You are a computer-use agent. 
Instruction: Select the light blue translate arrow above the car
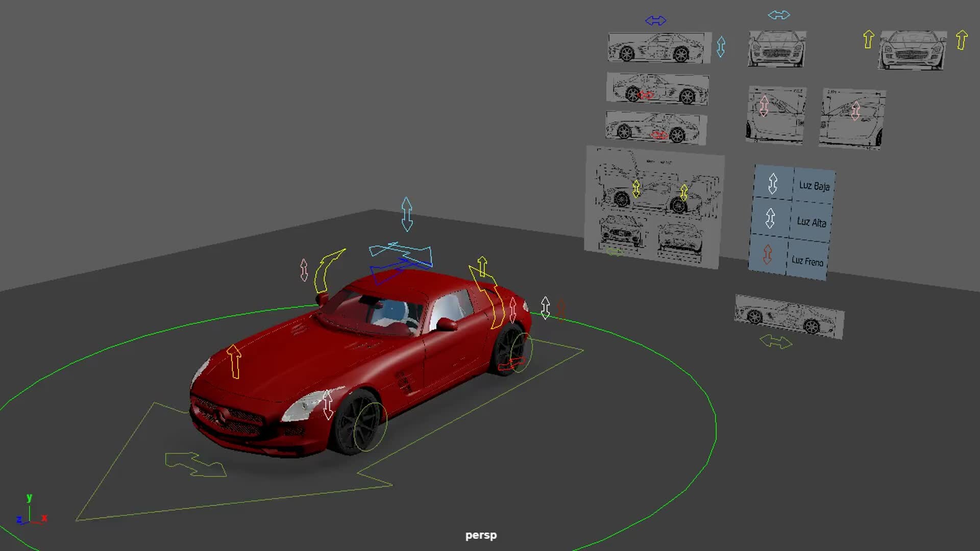click(x=407, y=214)
